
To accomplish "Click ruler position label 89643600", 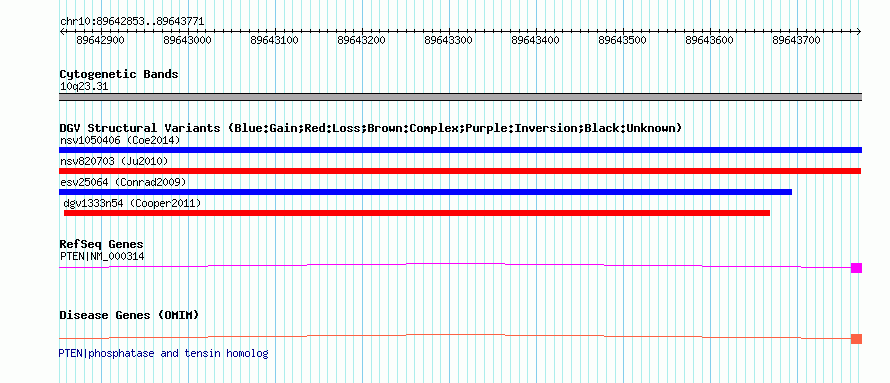I will click(x=710, y=40).
